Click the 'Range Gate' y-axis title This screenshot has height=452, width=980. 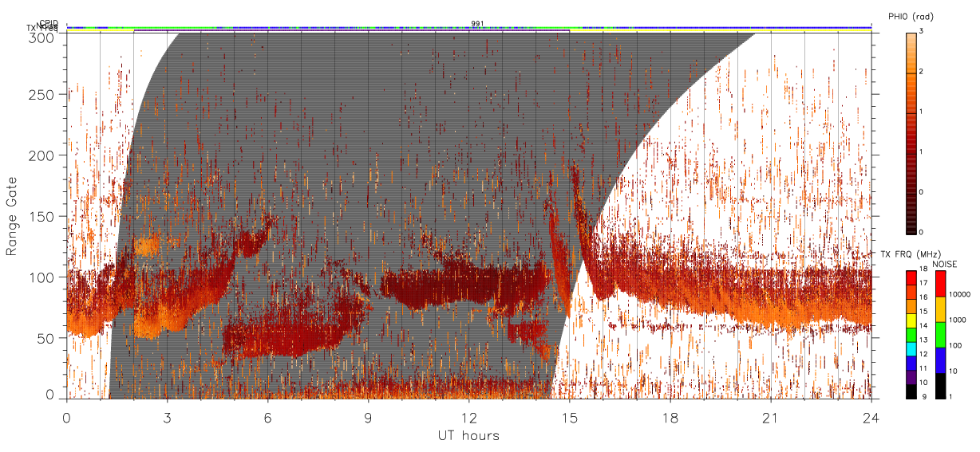pos(12,217)
